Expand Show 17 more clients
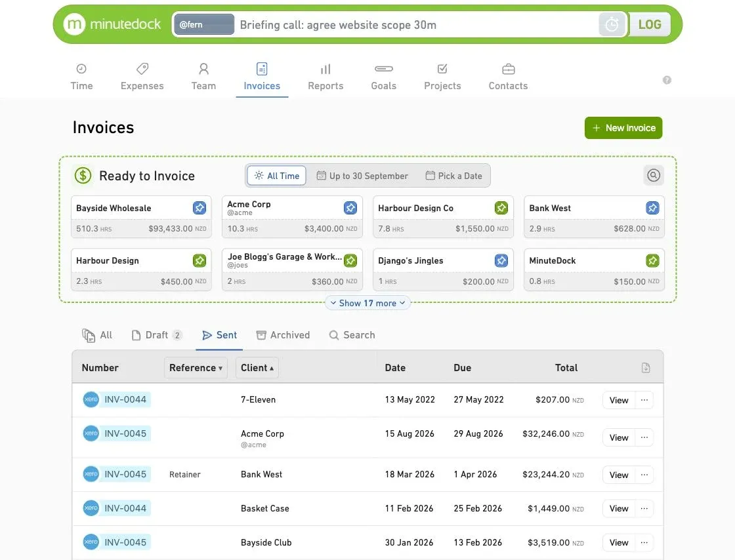This screenshot has height=560, width=735. point(367,303)
